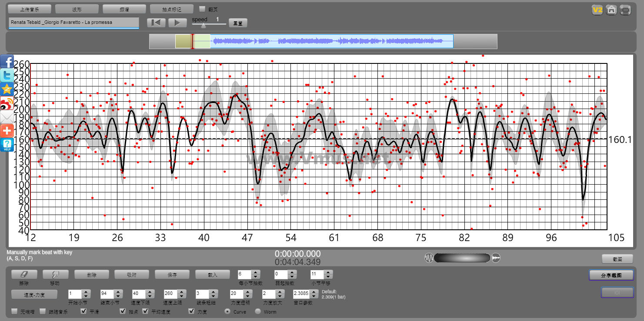This screenshot has height=321, width=644.
Task: Increase the 每小节拍数 stepper value
Action: click(256, 272)
